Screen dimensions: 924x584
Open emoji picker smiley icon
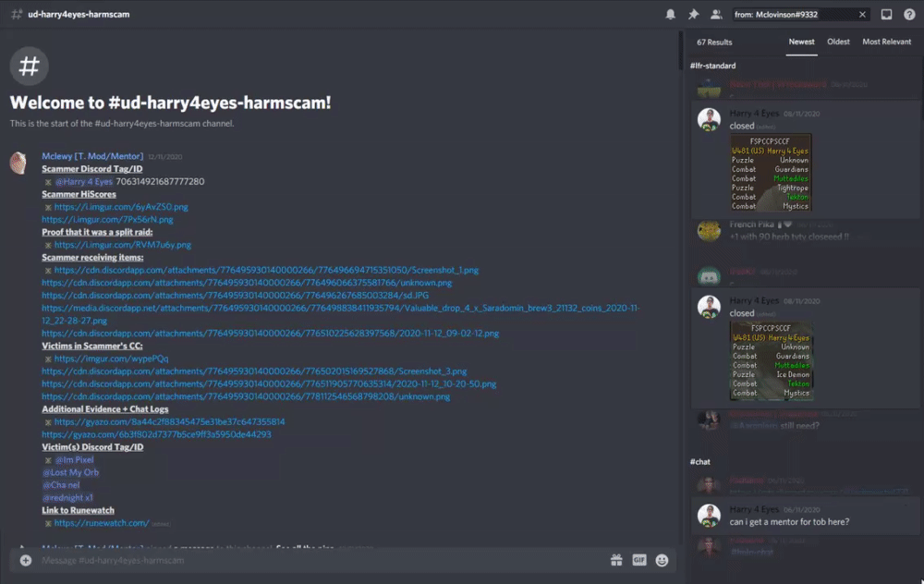662,560
